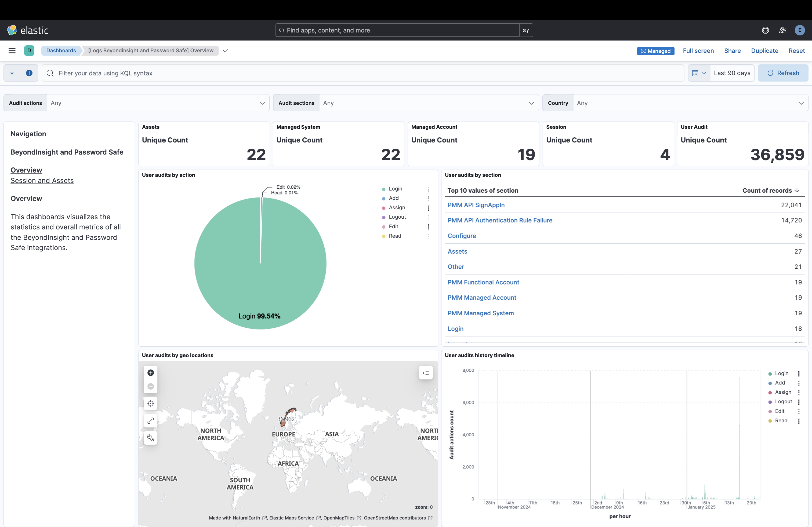The height and width of the screenshot is (527, 812).
Task: Open Session and Assets dashboard link
Action: pyautogui.click(x=42, y=181)
